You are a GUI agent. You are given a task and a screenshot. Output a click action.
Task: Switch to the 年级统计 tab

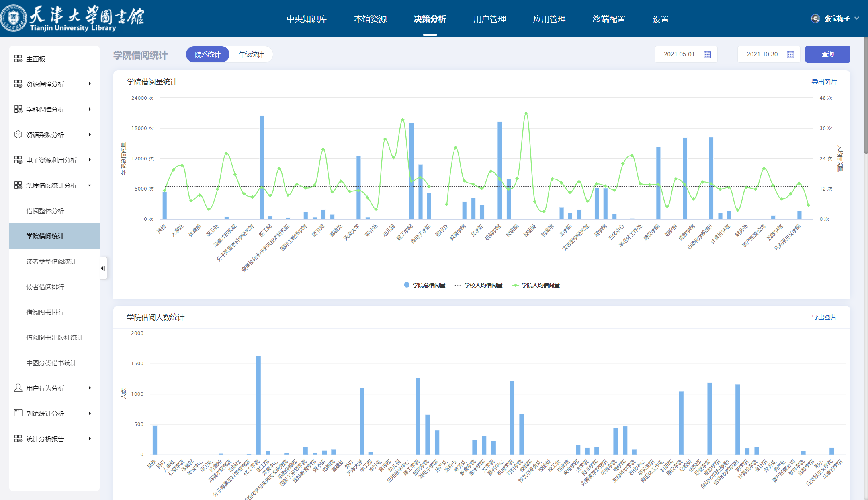251,54
